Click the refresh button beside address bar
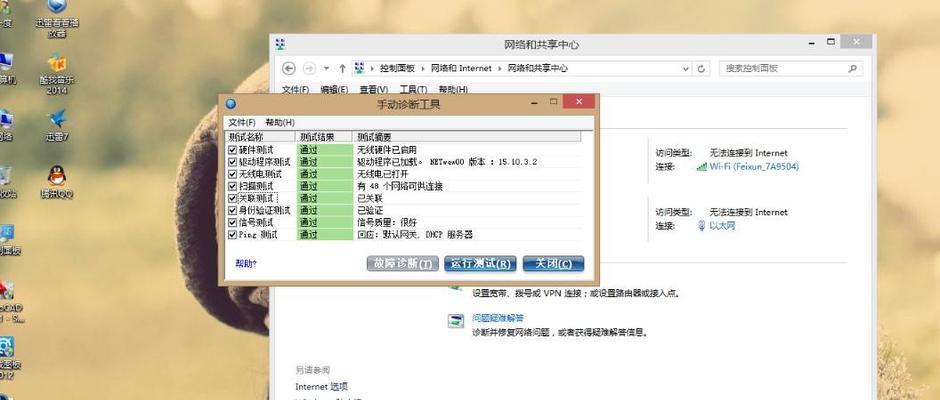 [701, 69]
